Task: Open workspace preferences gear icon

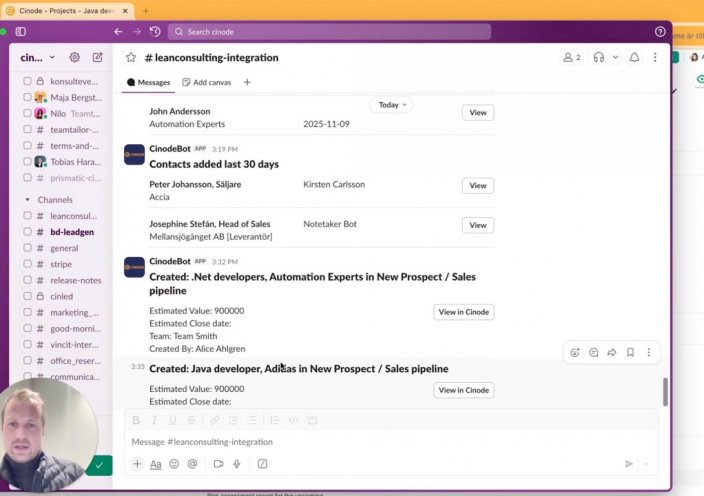Action: click(75, 57)
